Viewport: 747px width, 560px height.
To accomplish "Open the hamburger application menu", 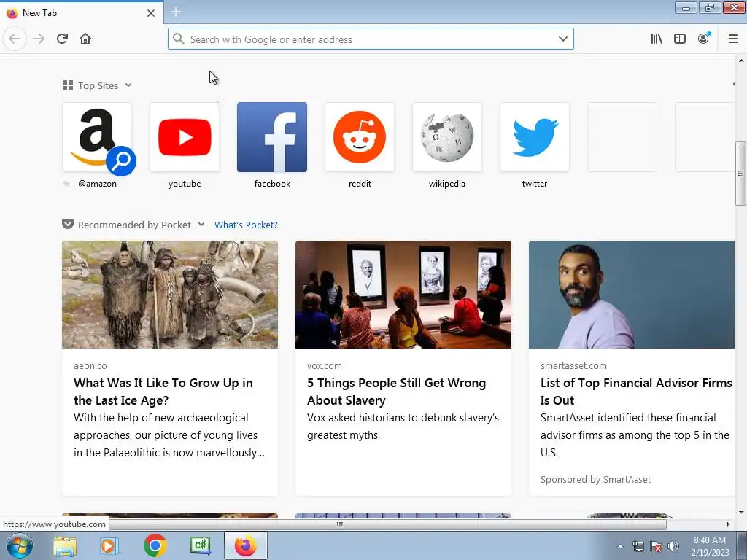I will [732, 39].
